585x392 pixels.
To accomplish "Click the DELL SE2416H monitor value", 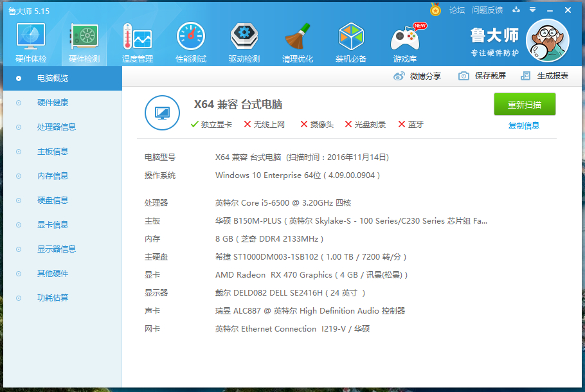I will click(x=291, y=293).
